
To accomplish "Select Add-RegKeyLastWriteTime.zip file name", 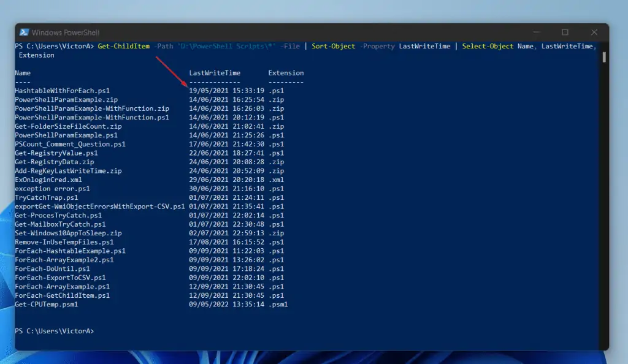I will (68, 171).
